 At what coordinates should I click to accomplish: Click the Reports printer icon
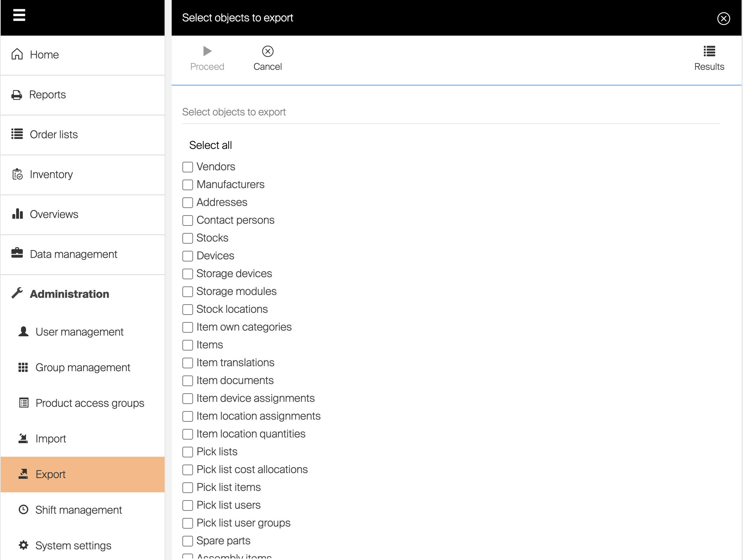coord(17,95)
